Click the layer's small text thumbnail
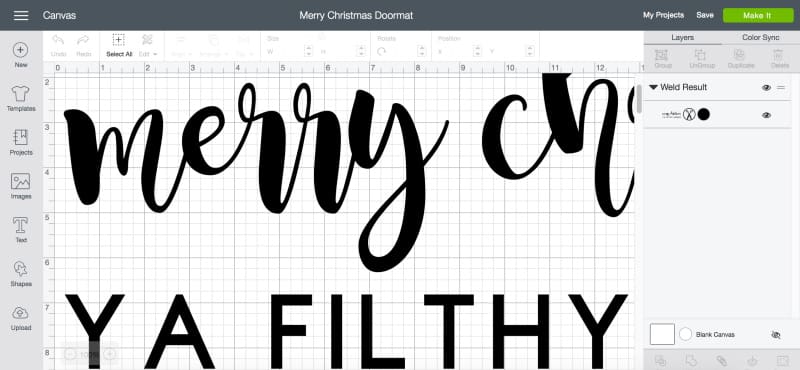Viewport: 800px width, 370px height. click(671, 115)
